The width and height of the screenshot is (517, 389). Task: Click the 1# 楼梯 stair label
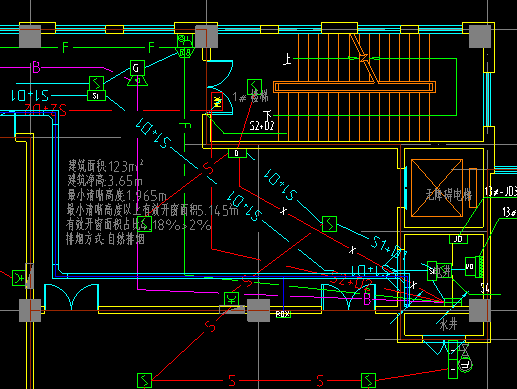click(250, 97)
